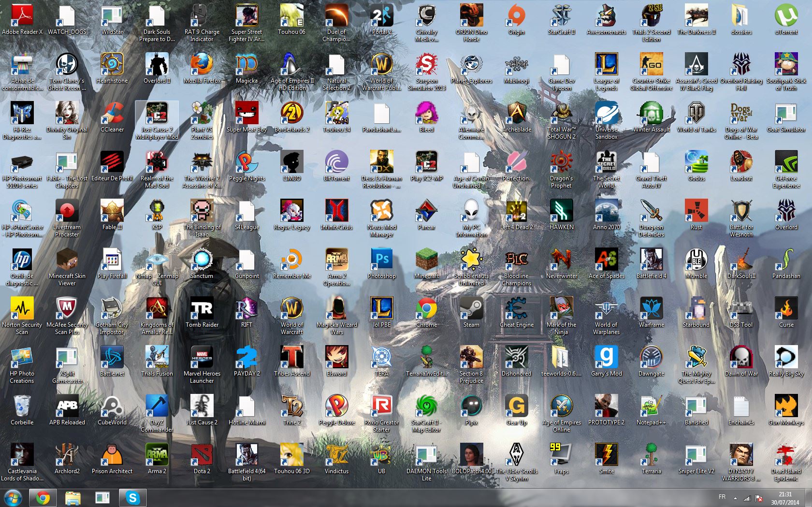Open the Origin launcher icon
812x507 pixels.
[x=517, y=19]
